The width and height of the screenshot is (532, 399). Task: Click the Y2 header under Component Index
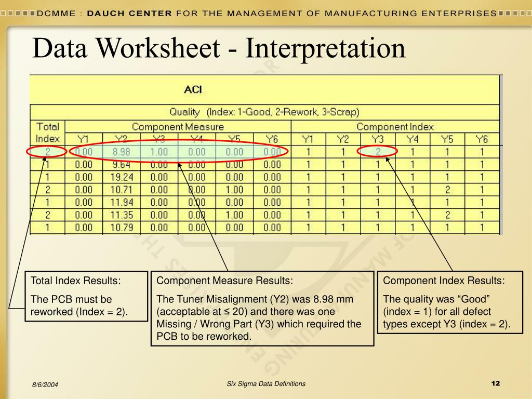click(x=343, y=139)
